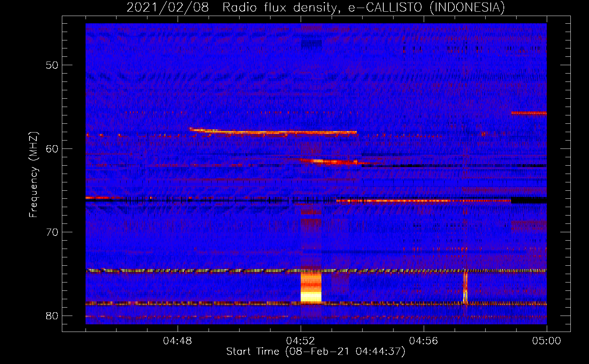Click the short red band at 56 MHz near 05:00
Image resolution: width=589 pixels, height=364 pixels.
pos(529,113)
